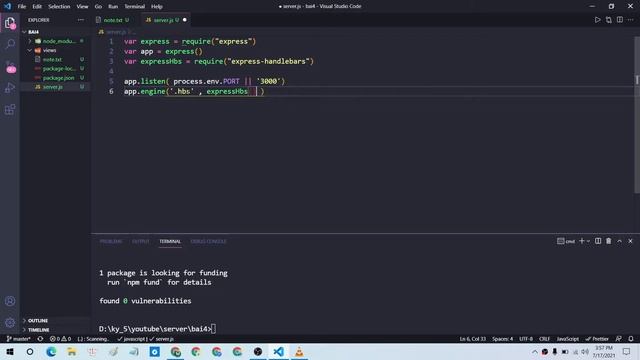Click the feedback icon in status bar
This screenshot has width=640, height=360.
click(618, 339)
